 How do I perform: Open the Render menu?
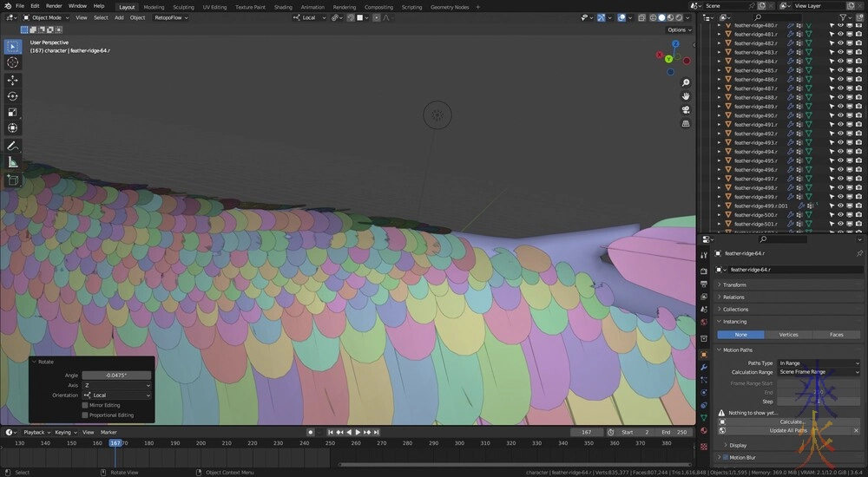click(54, 6)
